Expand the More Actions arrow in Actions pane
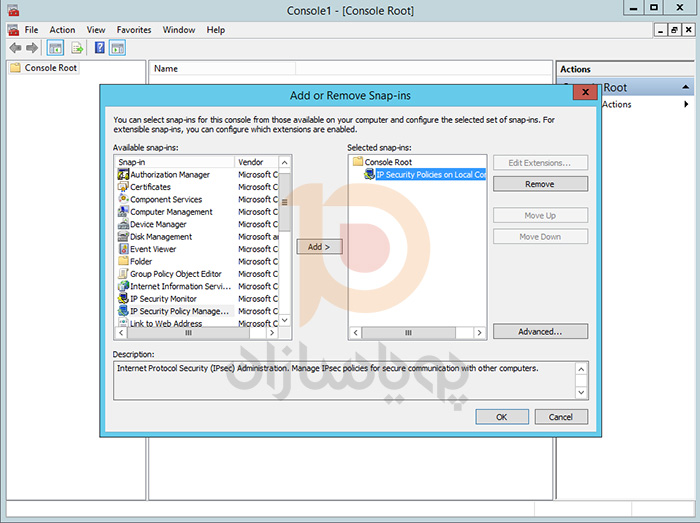The height and width of the screenshot is (523, 700). tap(686, 104)
